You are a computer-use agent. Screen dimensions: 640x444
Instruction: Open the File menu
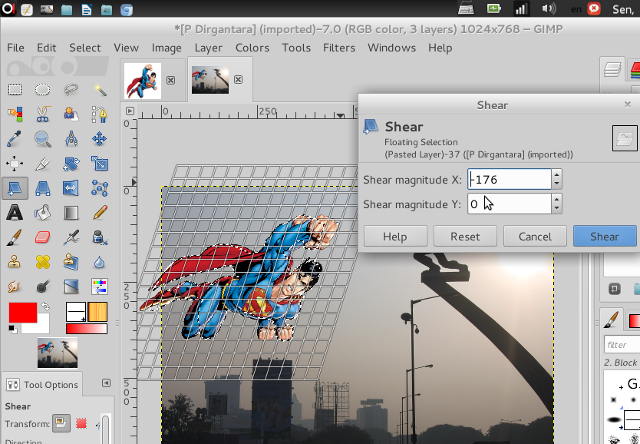[16, 48]
